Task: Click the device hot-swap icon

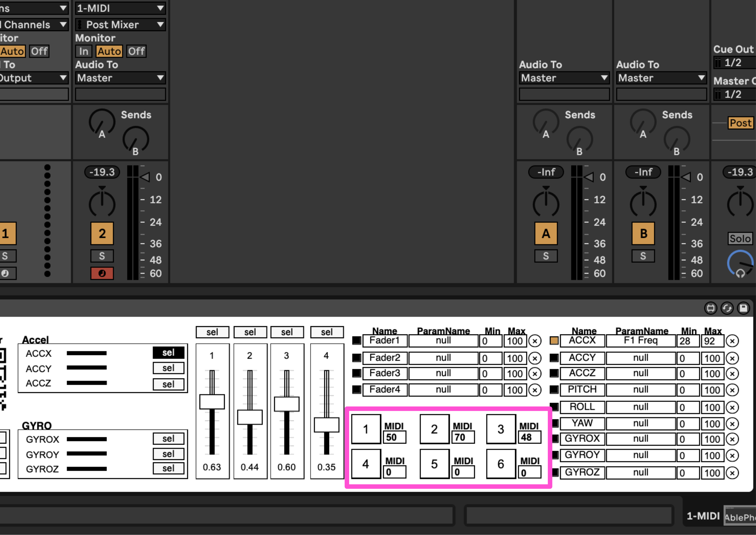Action: (727, 308)
